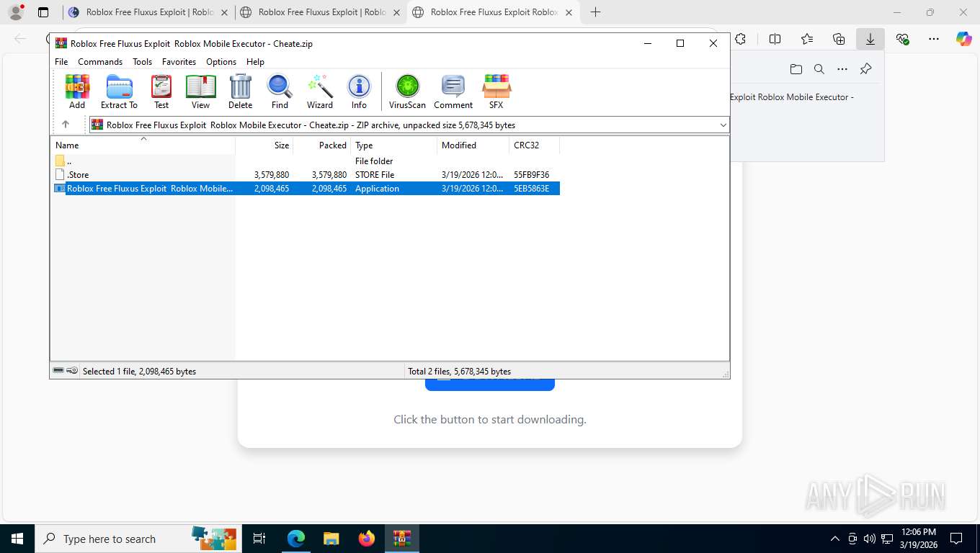Click the Windows Start button
The width and height of the screenshot is (980, 553).
click(17, 539)
